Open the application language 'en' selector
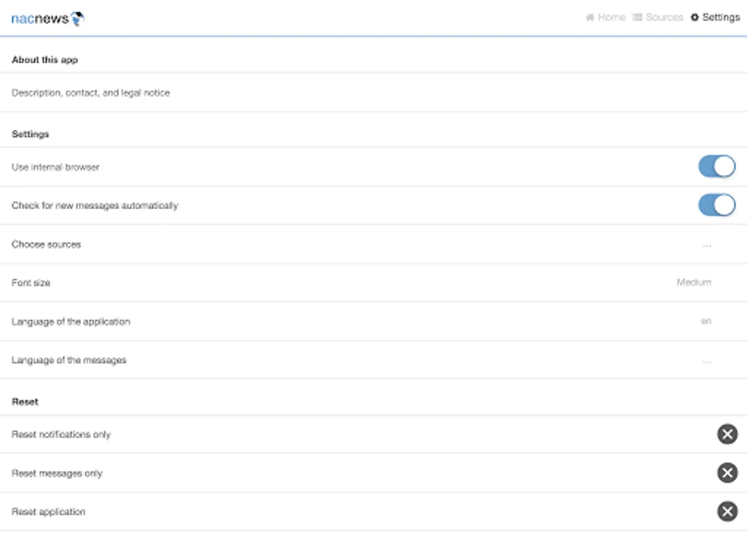Screen dimensions: 747x560 click(706, 321)
